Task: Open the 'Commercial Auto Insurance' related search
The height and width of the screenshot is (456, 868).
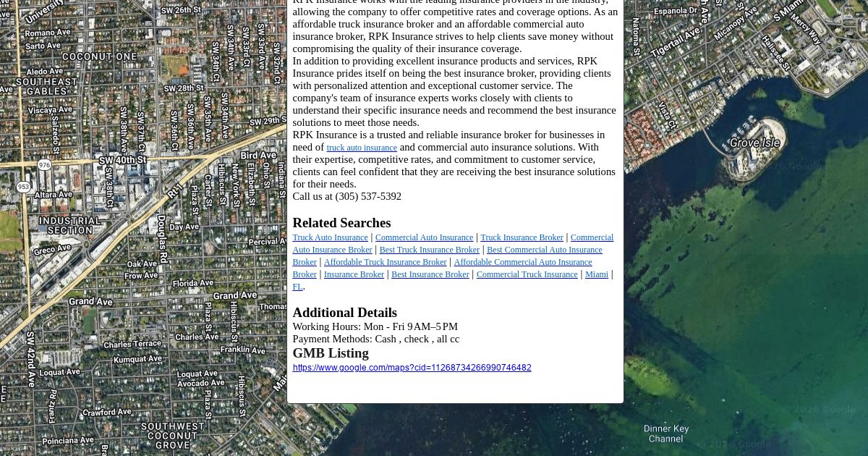Action: [x=424, y=237]
